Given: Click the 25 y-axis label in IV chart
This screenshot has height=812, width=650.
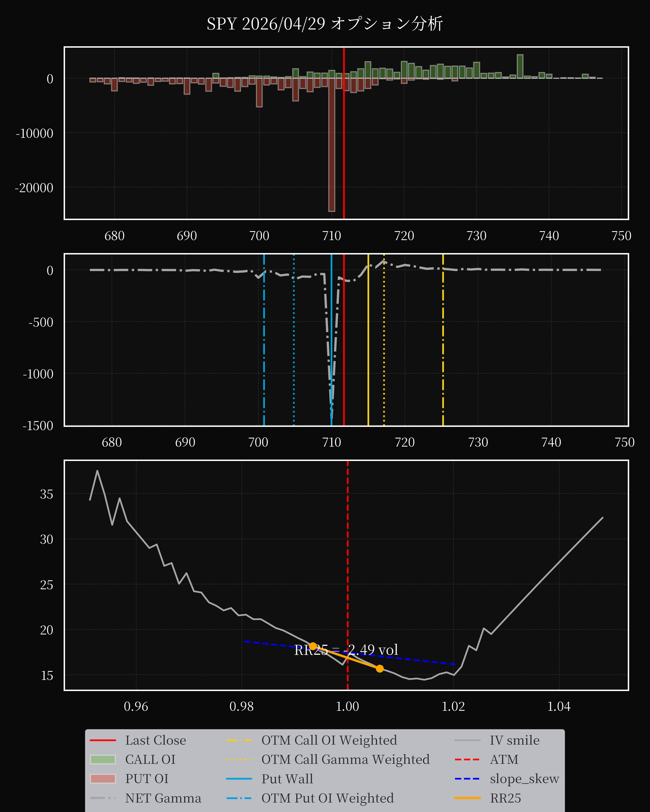Looking at the screenshot, I should [47, 585].
